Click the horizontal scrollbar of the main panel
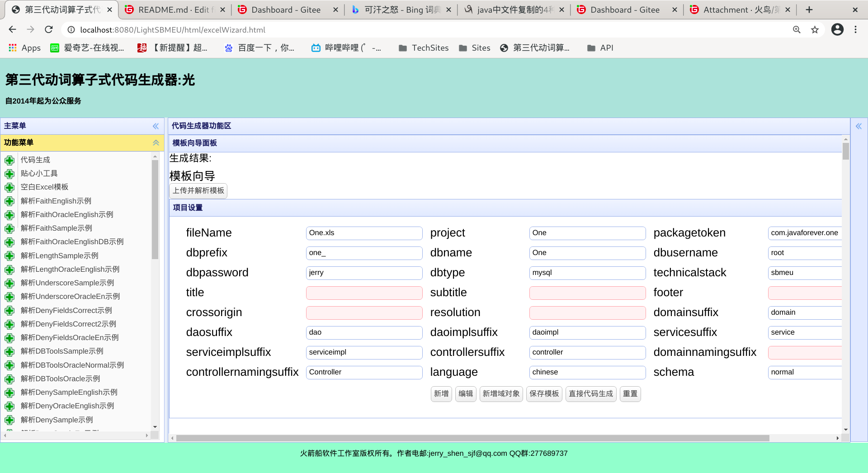Image resolution: width=868 pixels, height=473 pixels. 472,438
